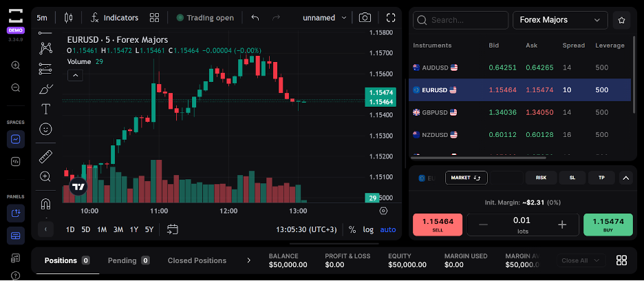Open the indicator templates grid icon
The height and width of the screenshot is (281, 644).
(154, 18)
